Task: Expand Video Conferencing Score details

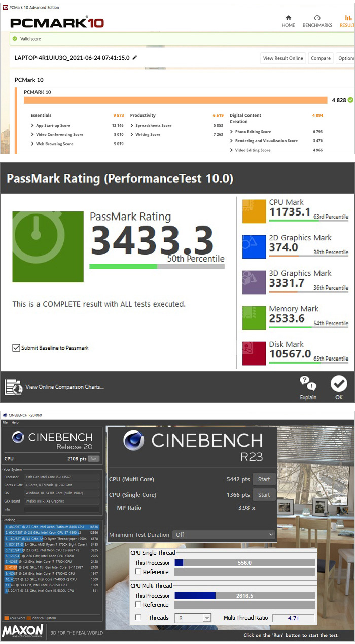Action: click(32, 134)
